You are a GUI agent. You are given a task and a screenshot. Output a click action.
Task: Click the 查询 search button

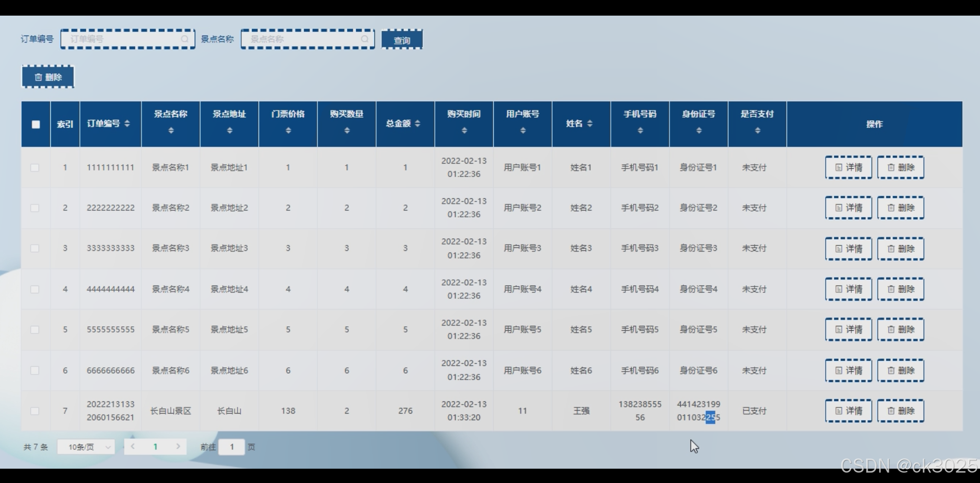coord(402,40)
